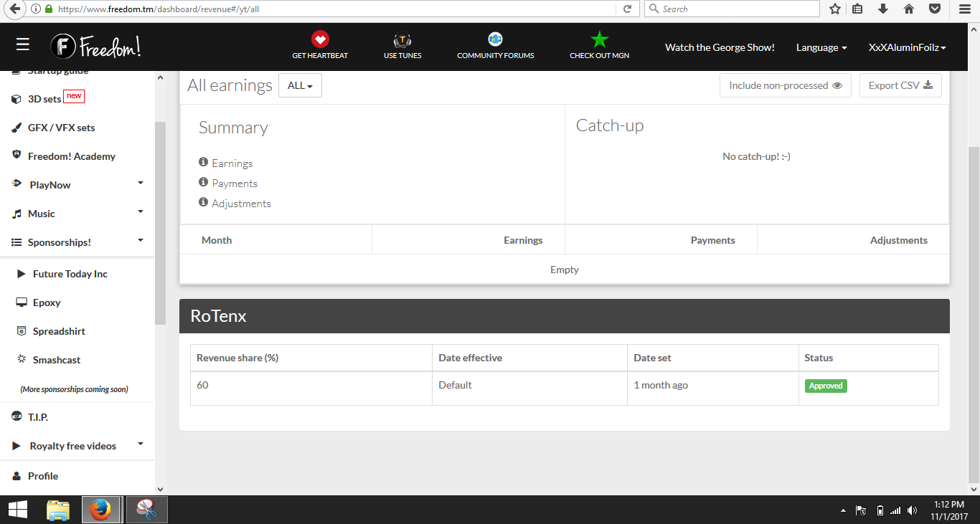Click the sidebar vertical scrollbar

click(160, 222)
